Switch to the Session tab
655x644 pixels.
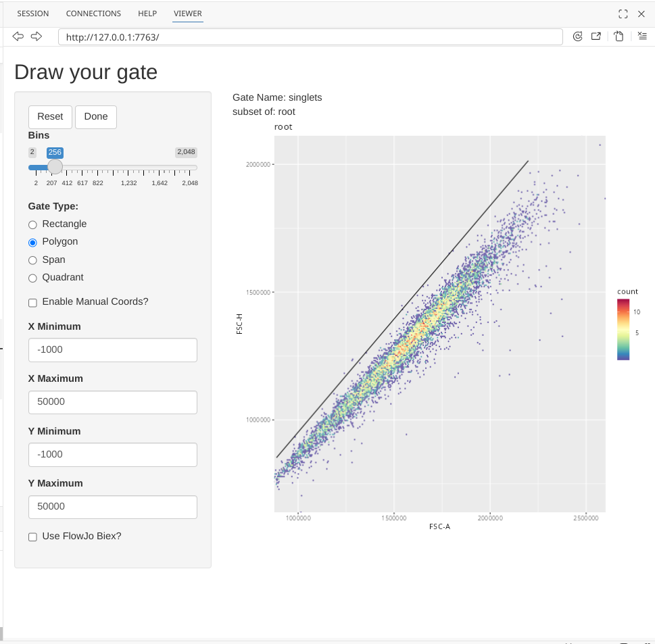(x=33, y=14)
